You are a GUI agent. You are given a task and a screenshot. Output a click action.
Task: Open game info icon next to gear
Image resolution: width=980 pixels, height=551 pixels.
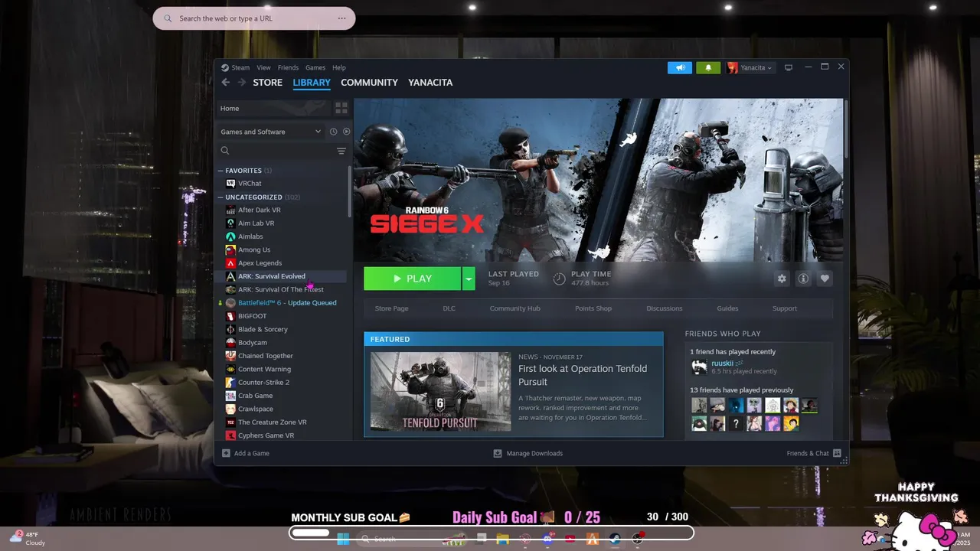click(x=803, y=279)
